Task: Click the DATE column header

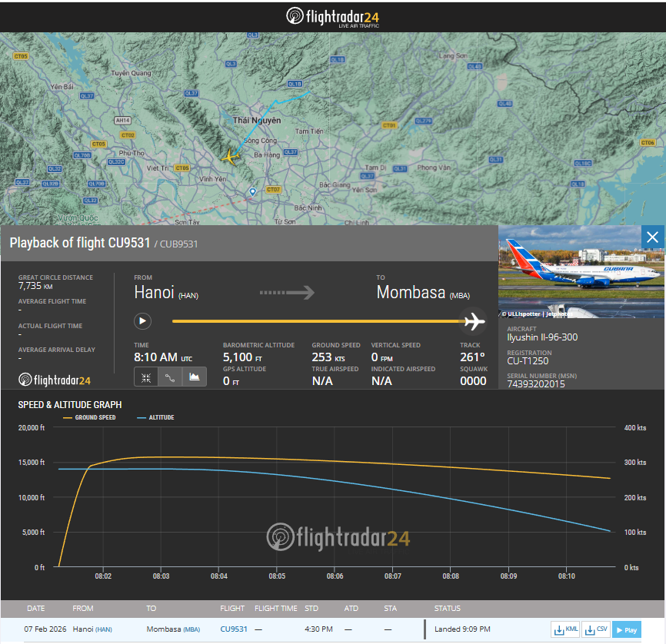Action: [35, 609]
